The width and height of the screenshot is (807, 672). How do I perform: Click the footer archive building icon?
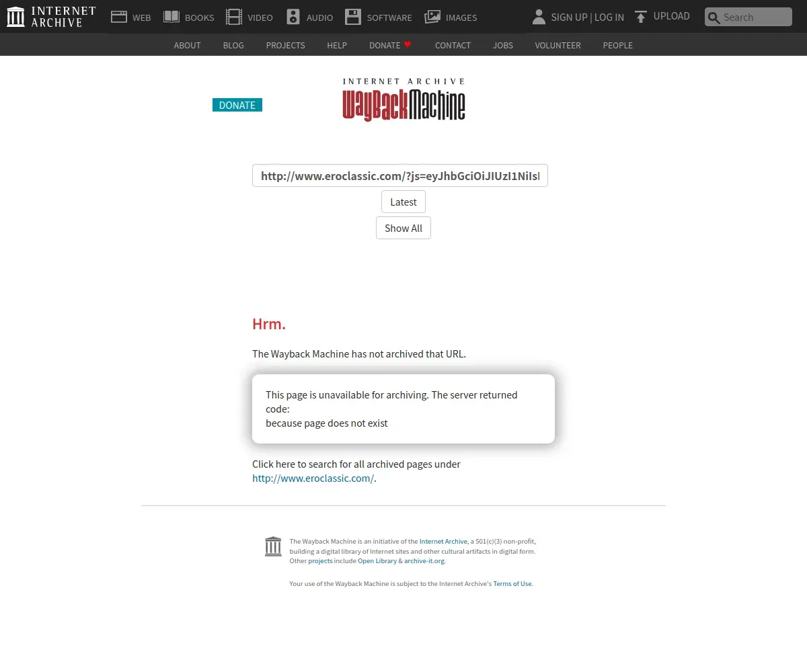point(273,546)
